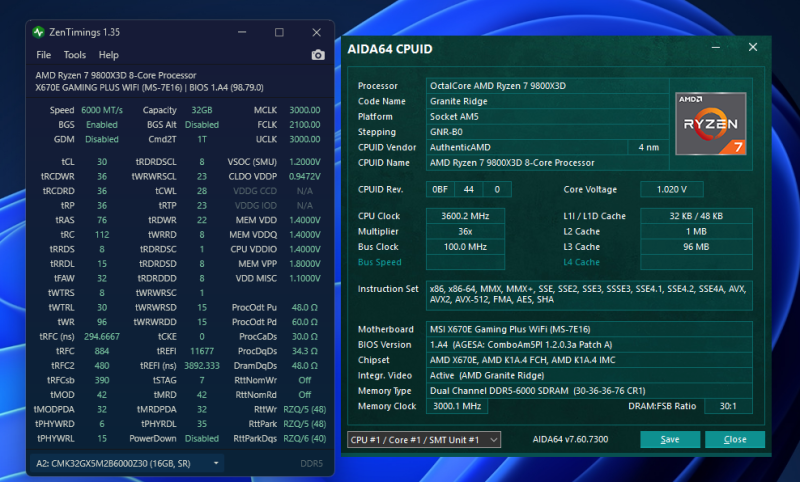Click the Save button in AIDA64 CPUID
This screenshot has height=482, width=800.
670,440
